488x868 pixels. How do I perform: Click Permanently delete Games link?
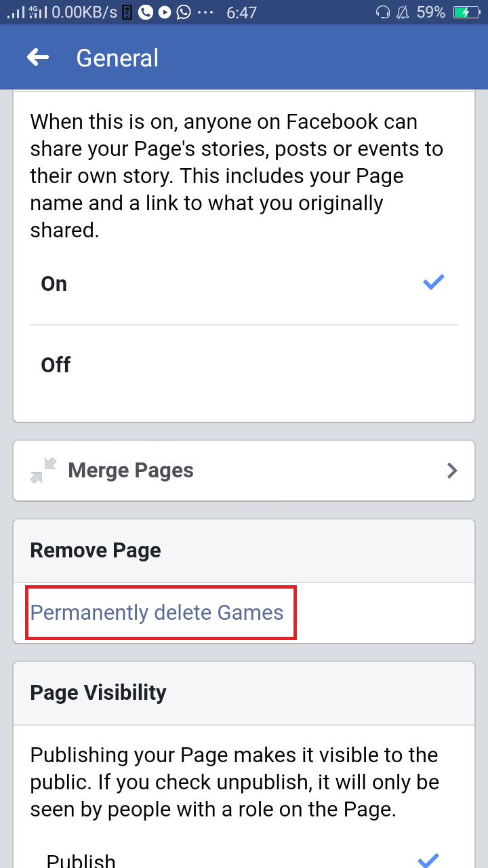click(157, 613)
